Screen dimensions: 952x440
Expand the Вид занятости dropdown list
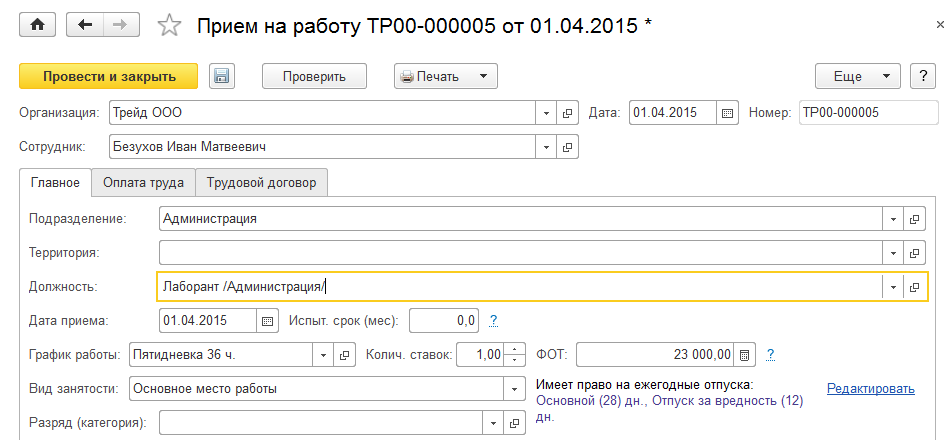tap(515, 388)
